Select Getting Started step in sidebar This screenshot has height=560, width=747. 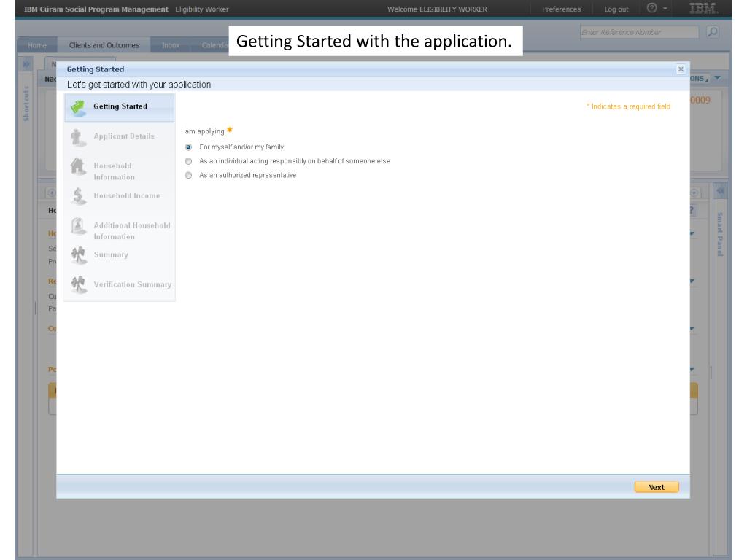(x=120, y=108)
